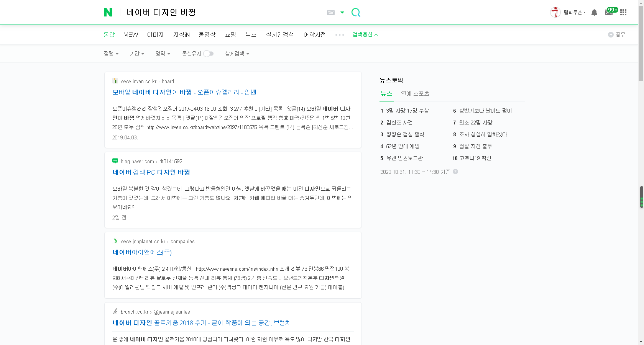644x345 pixels.
Task: Open랩퍼투혼 account dropdown
Action: [574, 13]
